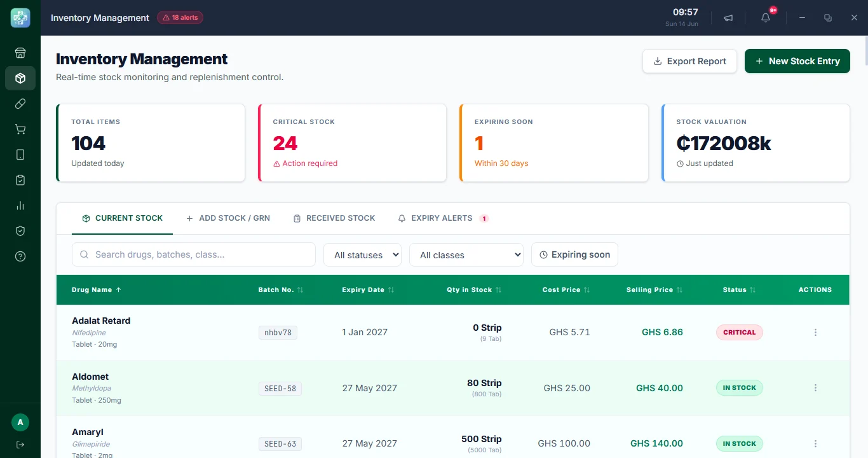Open the actions menu for Adalat Retard
The image size is (868, 458).
click(x=815, y=332)
